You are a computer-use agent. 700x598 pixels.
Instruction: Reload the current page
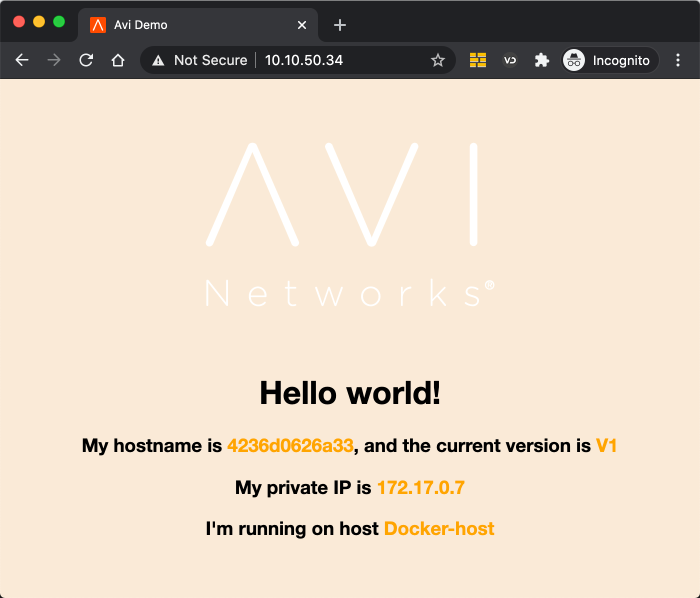click(86, 60)
